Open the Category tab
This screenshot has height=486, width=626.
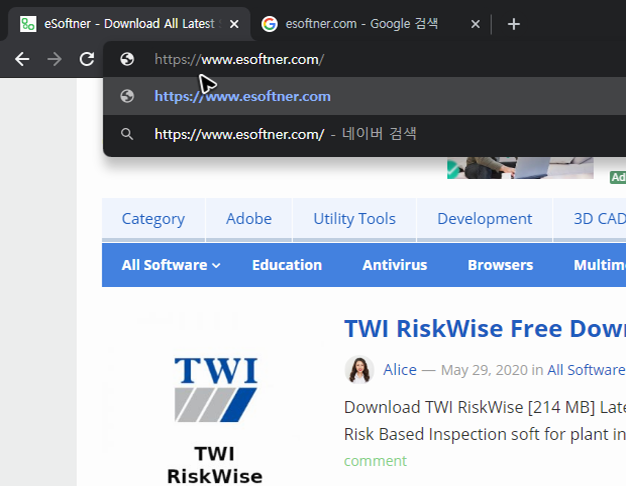coord(153,219)
